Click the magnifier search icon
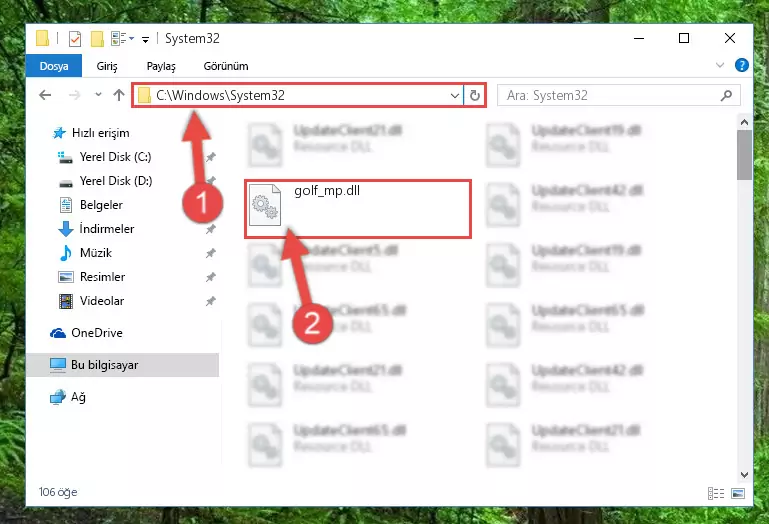This screenshot has height=524, width=769. [726, 95]
